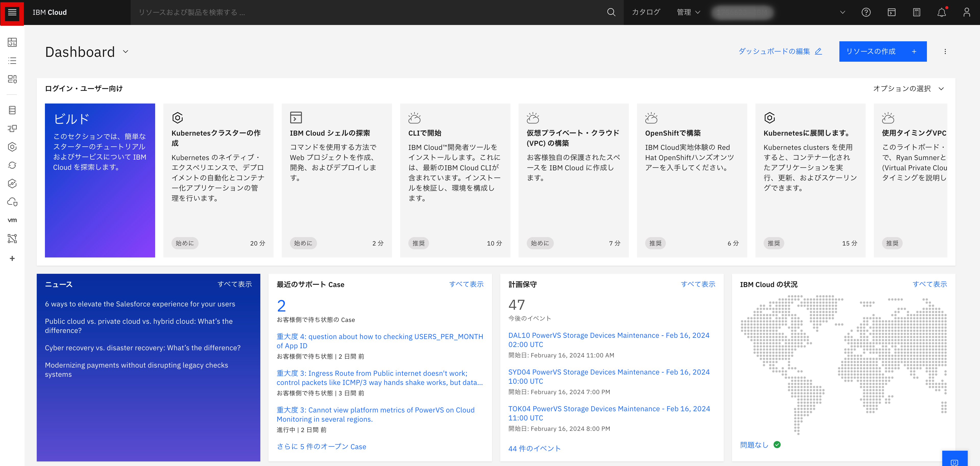Open the search magnifier in the header
The height and width of the screenshot is (466, 980).
pos(611,12)
